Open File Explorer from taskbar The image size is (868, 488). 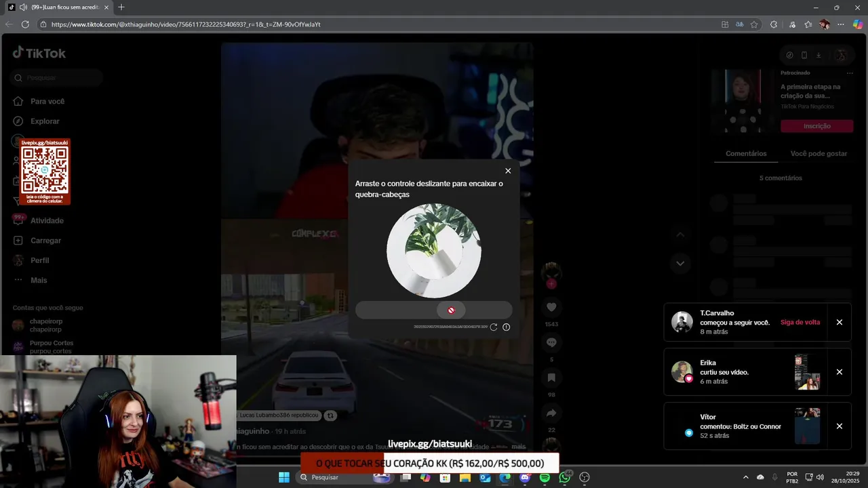(x=465, y=477)
